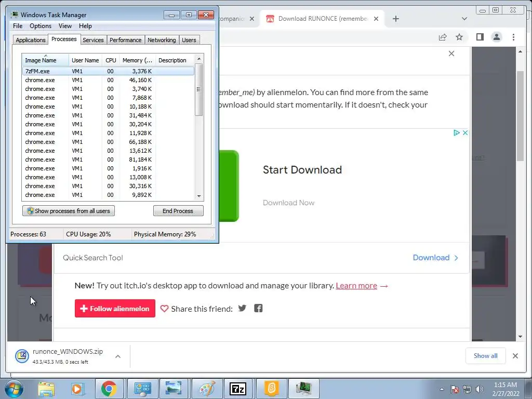Open the orange B app taskbar icon

[x=271, y=389]
